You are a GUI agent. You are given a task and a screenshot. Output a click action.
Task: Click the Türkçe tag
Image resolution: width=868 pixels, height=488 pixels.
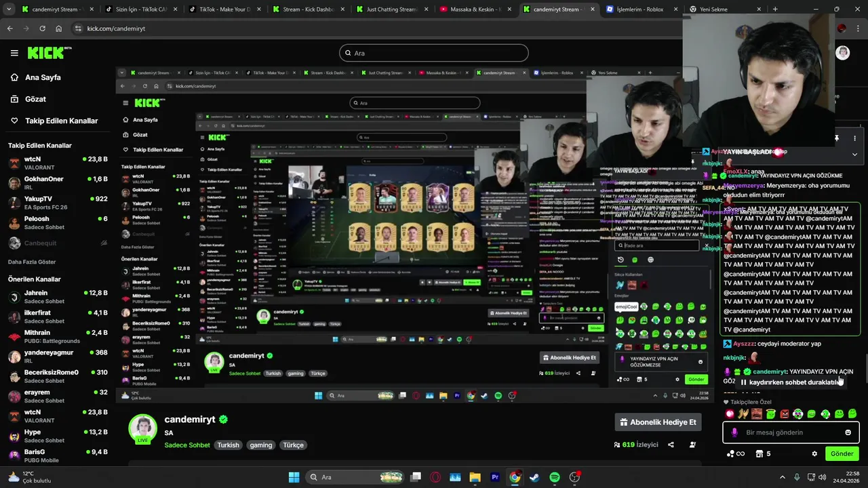[x=294, y=445]
